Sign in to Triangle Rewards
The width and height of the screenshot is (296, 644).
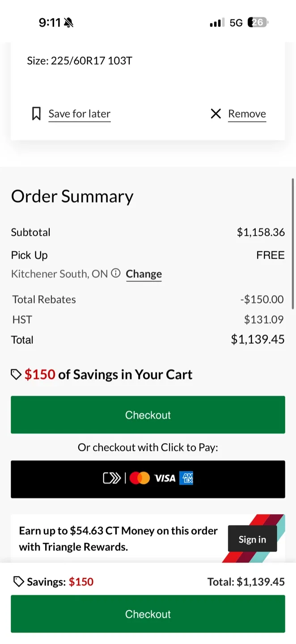tap(252, 539)
